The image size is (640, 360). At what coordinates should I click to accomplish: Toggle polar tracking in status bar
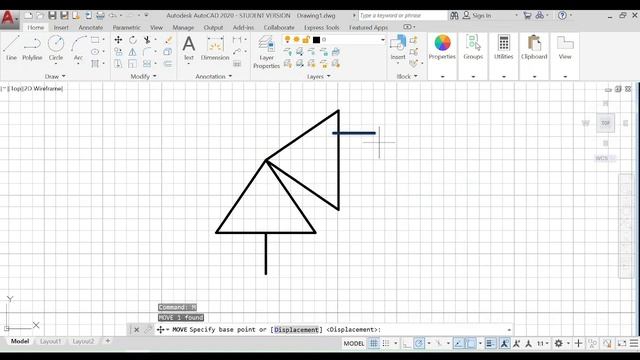[419, 344]
